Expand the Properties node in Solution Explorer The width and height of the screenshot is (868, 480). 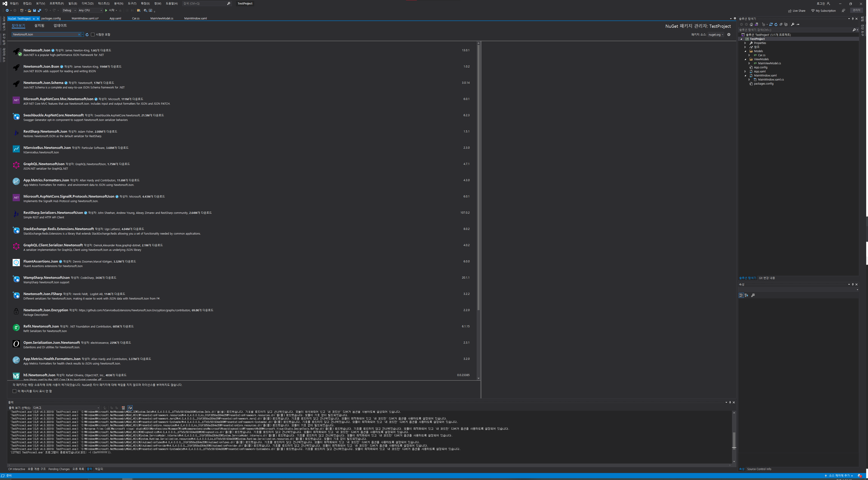pyautogui.click(x=745, y=43)
